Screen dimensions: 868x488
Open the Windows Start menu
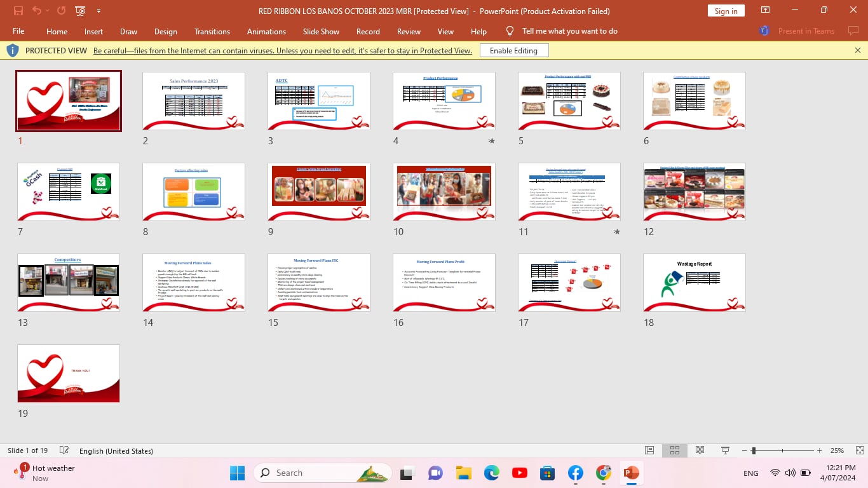pos(237,473)
